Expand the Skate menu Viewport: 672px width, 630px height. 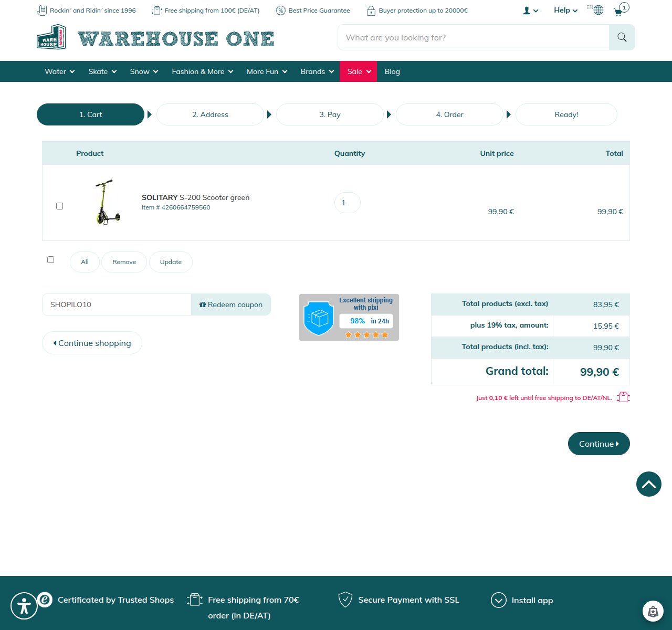(102, 71)
